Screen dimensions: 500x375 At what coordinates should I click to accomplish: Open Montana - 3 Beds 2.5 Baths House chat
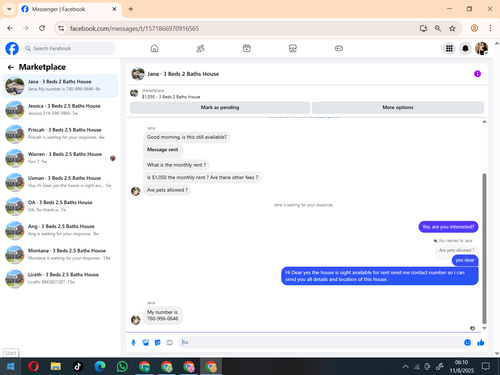click(x=60, y=254)
